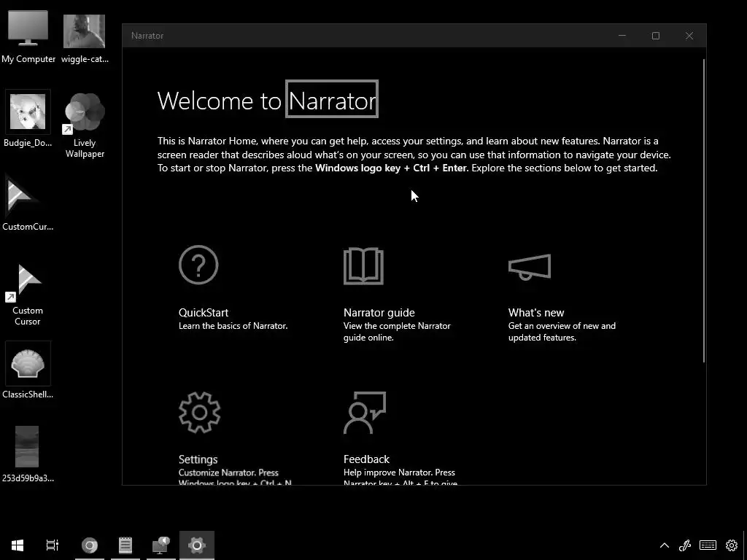
Task: Click 'Learn the basics of Narrator.' text
Action: [233, 326]
